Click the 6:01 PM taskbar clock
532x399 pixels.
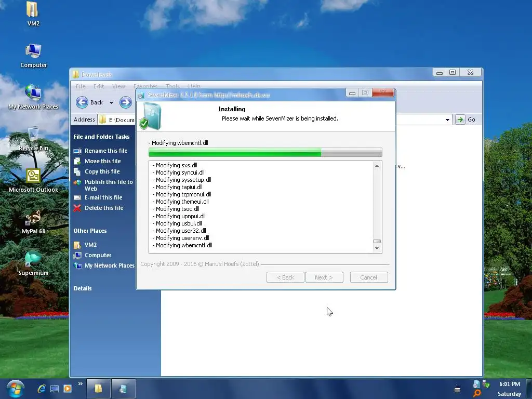tap(509, 384)
